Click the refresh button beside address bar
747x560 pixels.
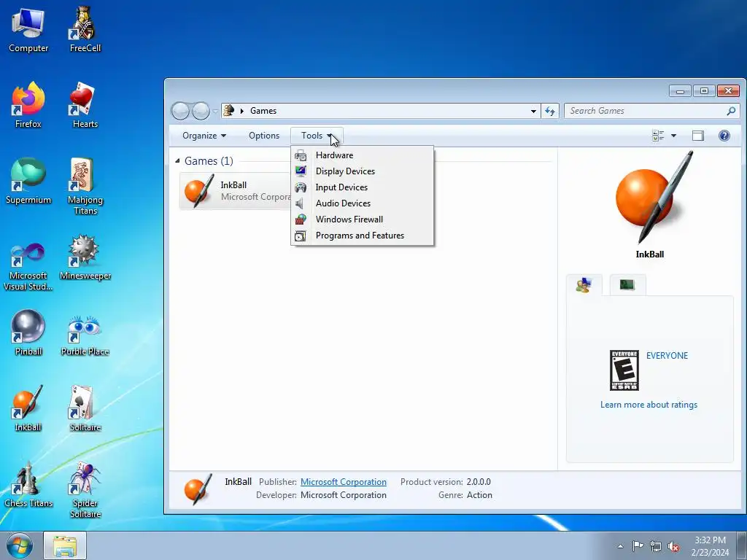[550, 111]
